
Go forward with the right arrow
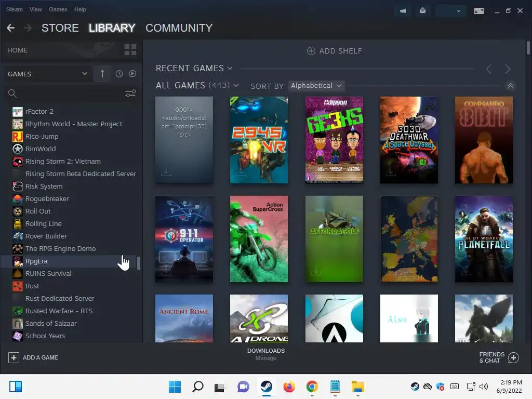[28, 28]
